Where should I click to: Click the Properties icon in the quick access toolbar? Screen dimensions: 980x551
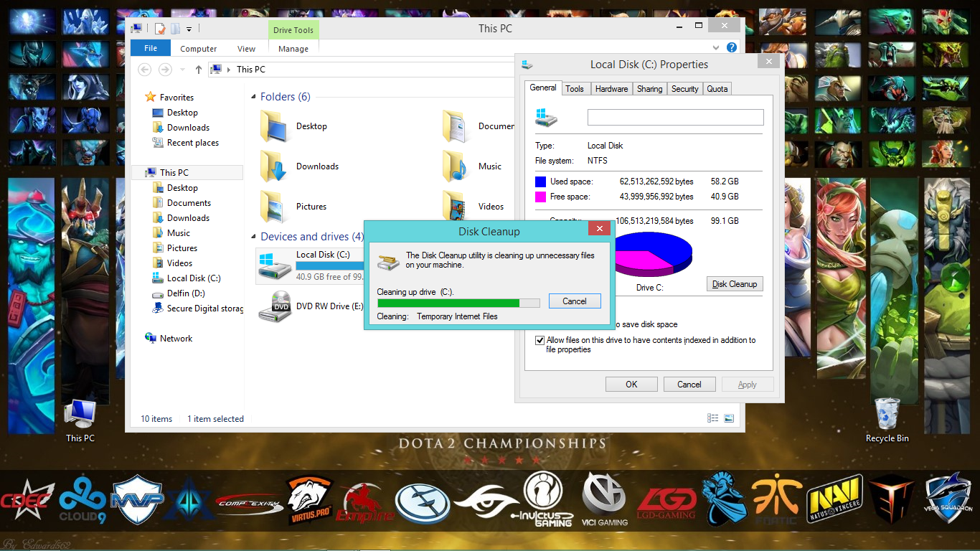[160, 29]
